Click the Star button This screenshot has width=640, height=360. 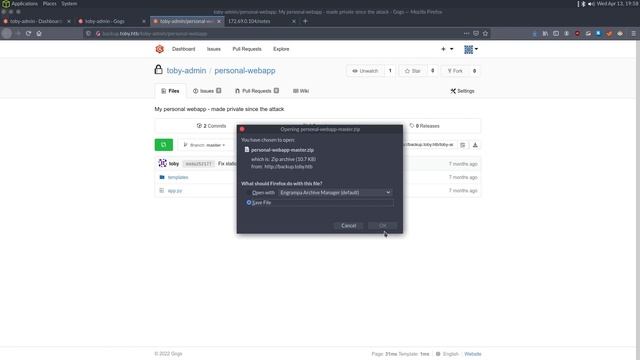(x=412, y=71)
